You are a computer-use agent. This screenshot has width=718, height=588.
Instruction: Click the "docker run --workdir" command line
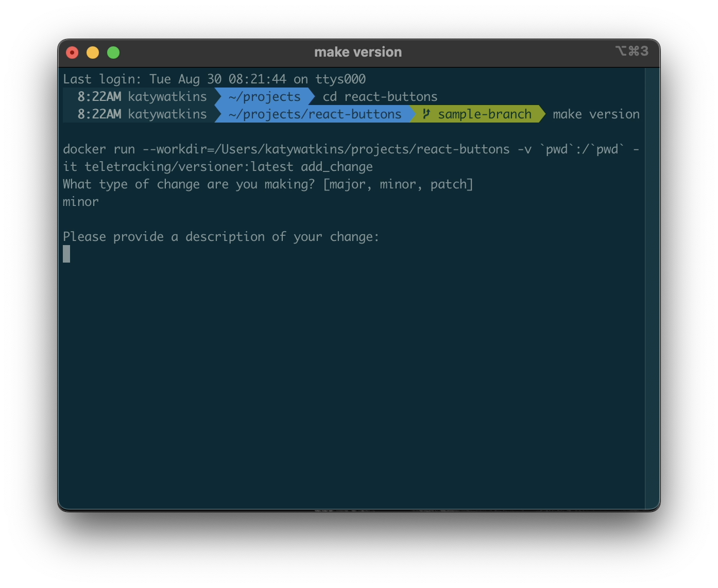click(x=351, y=149)
